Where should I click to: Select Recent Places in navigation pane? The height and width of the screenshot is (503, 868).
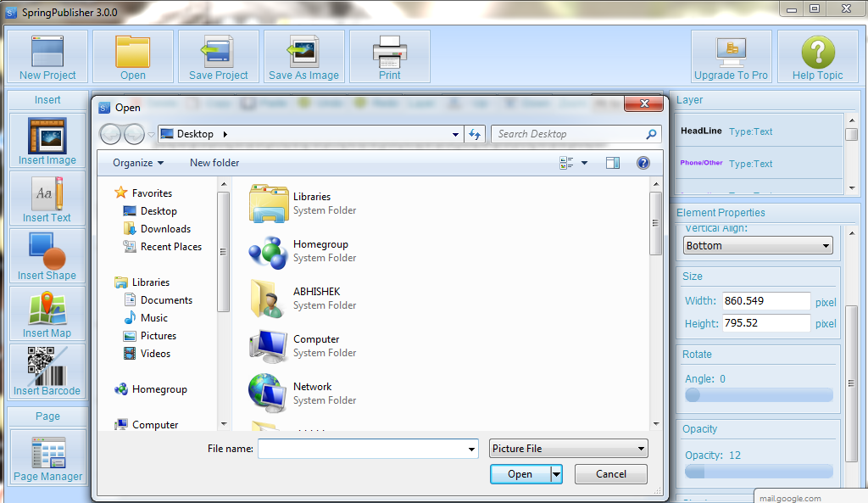(x=163, y=247)
